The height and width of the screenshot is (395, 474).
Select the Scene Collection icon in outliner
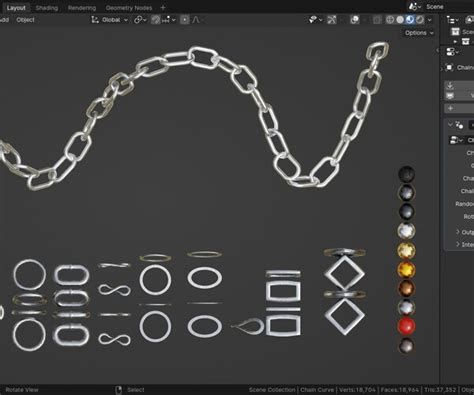(x=455, y=32)
